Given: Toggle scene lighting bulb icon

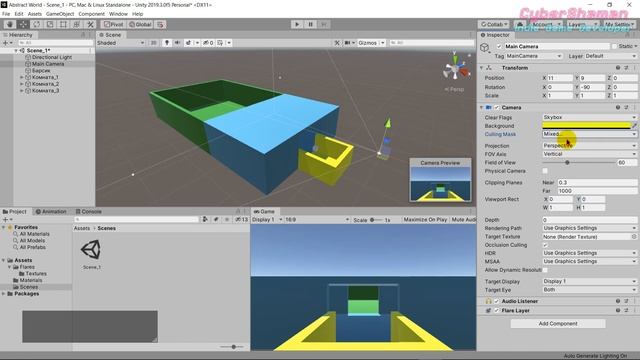Looking at the screenshot, I should coord(167,43).
